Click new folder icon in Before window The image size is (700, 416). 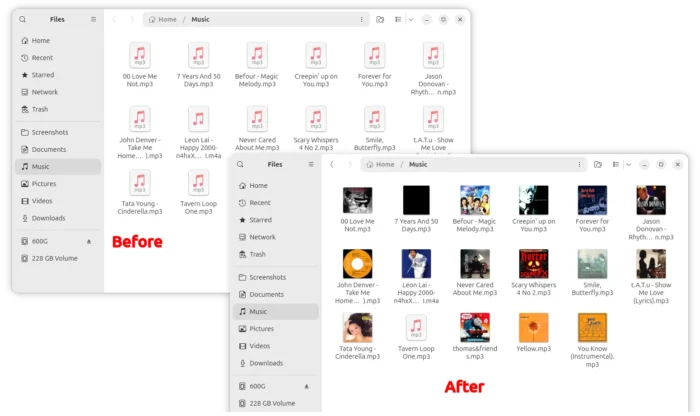[380, 19]
